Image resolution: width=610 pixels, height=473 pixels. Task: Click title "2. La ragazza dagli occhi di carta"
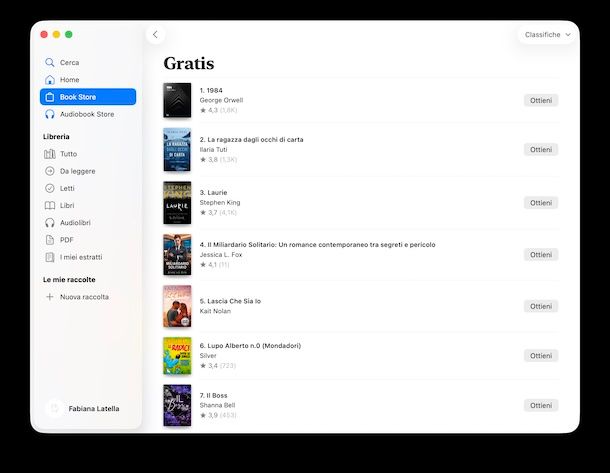[x=251, y=139]
